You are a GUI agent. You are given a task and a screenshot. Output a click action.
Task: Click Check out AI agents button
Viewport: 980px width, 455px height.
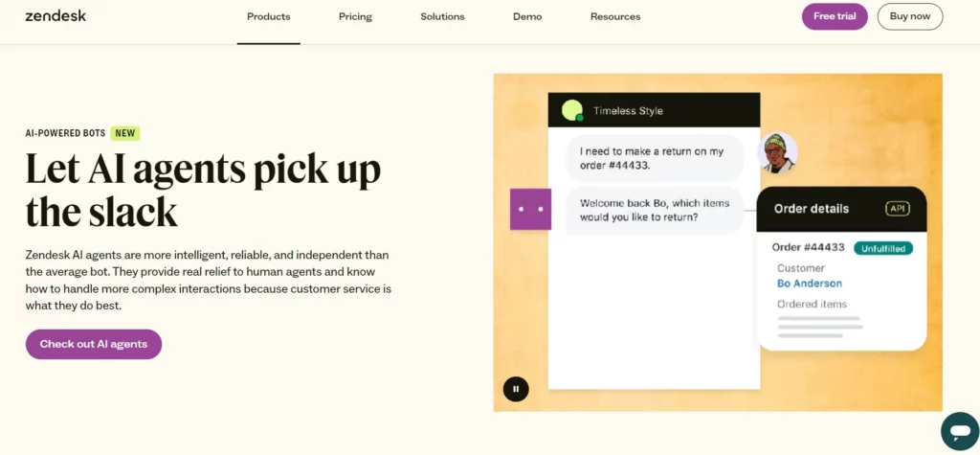[94, 344]
